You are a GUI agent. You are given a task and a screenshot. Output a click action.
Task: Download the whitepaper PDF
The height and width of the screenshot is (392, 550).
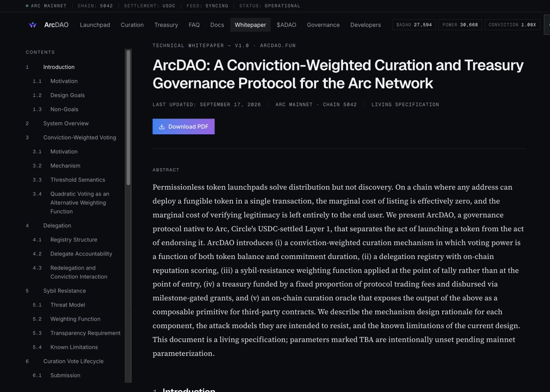tap(183, 127)
